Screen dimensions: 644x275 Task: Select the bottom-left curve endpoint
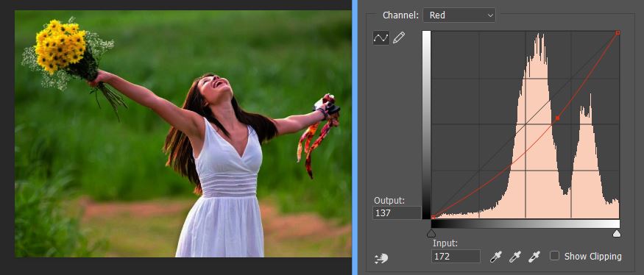pyautogui.click(x=433, y=217)
